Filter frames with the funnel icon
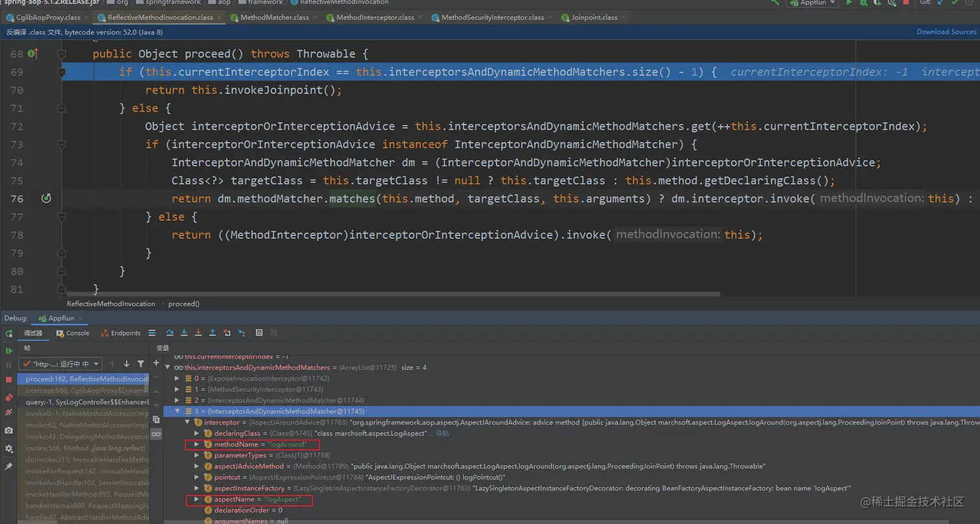This screenshot has height=524, width=980. (x=141, y=364)
